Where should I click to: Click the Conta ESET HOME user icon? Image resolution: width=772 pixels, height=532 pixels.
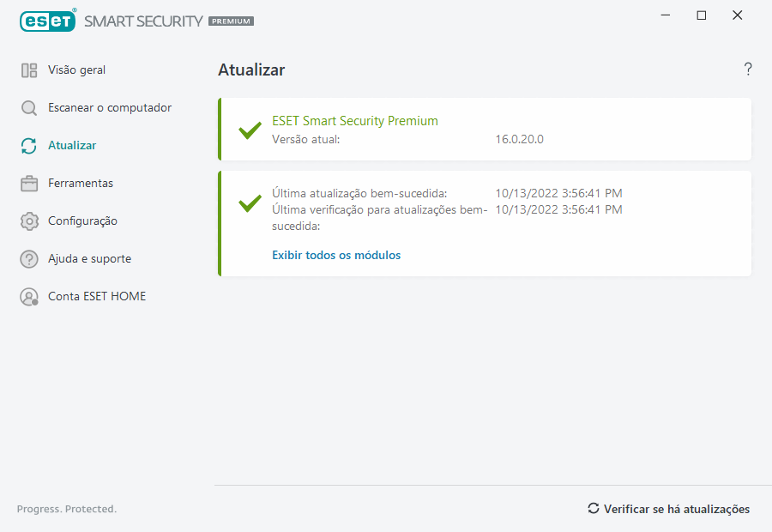coord(30,297)
